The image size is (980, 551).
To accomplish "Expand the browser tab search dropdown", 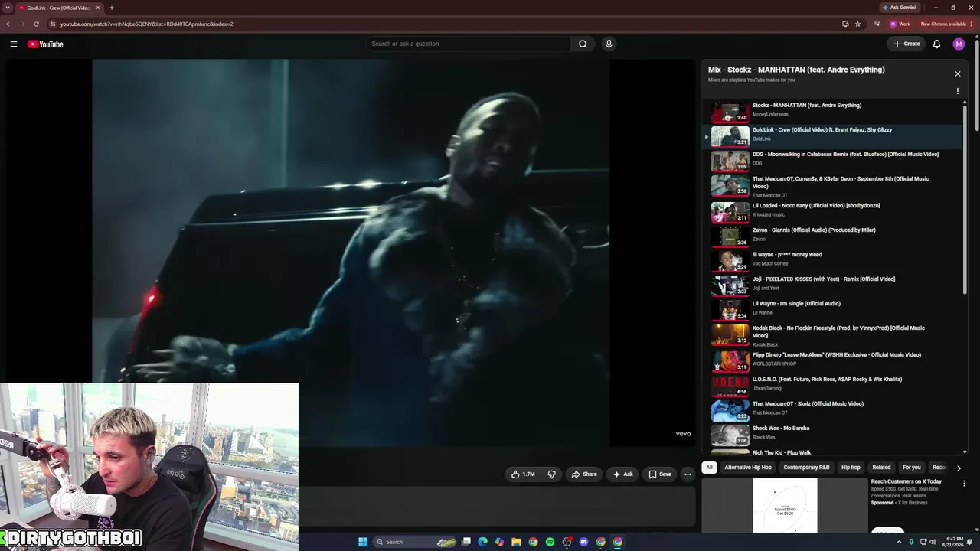I will tap(8, 8).
